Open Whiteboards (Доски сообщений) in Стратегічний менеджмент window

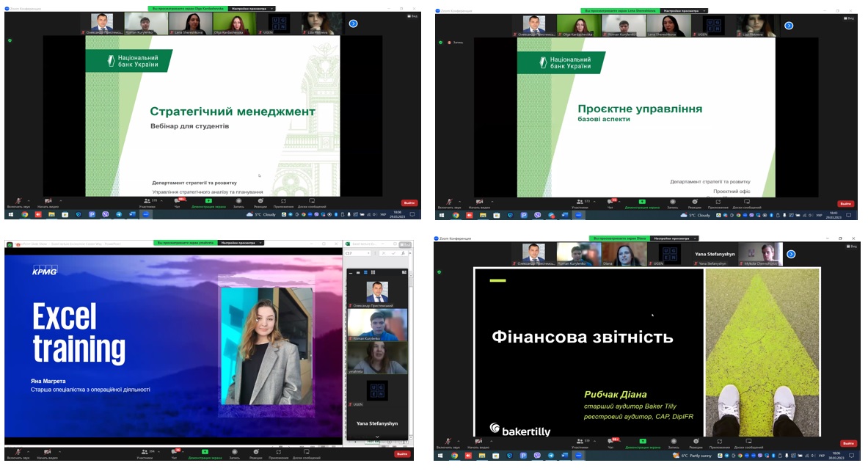(x=312, y=203)
